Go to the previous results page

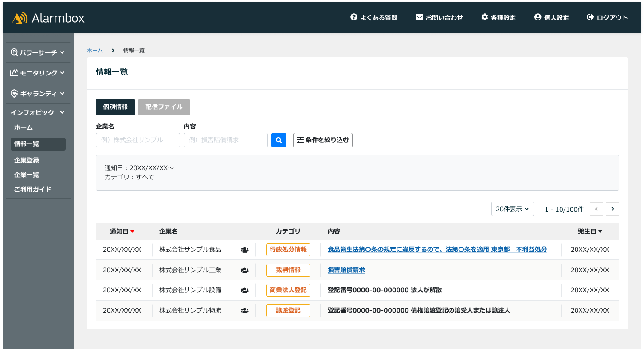coord(597,209)
